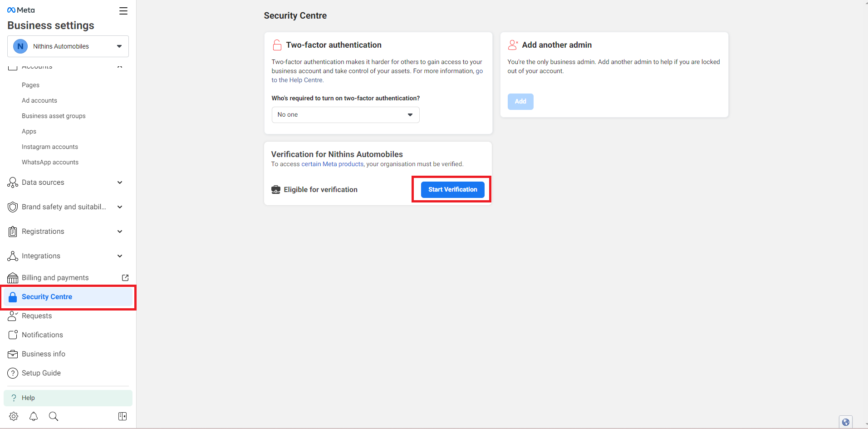Click the Notifications icon in sidebar

tap(13, 335)
